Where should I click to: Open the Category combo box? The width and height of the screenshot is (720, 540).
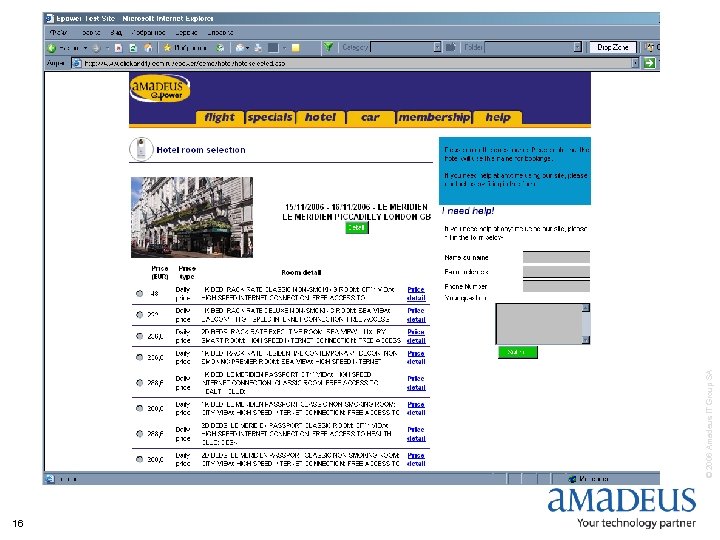[x=406, y=47]
